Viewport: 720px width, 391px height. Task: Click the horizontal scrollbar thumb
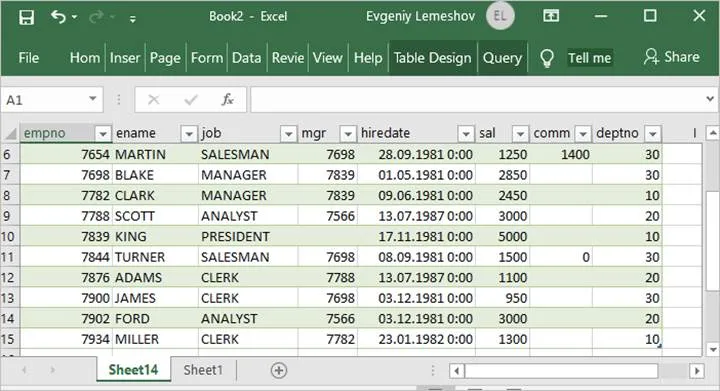point(561,371)
